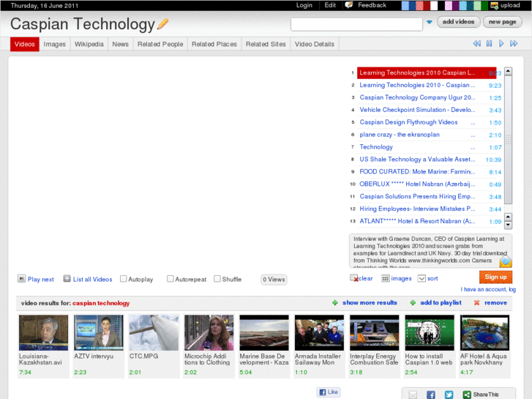
Task: Skip to previous video with rewind icon
Action: pyautogui.click(x=476, y=43)
